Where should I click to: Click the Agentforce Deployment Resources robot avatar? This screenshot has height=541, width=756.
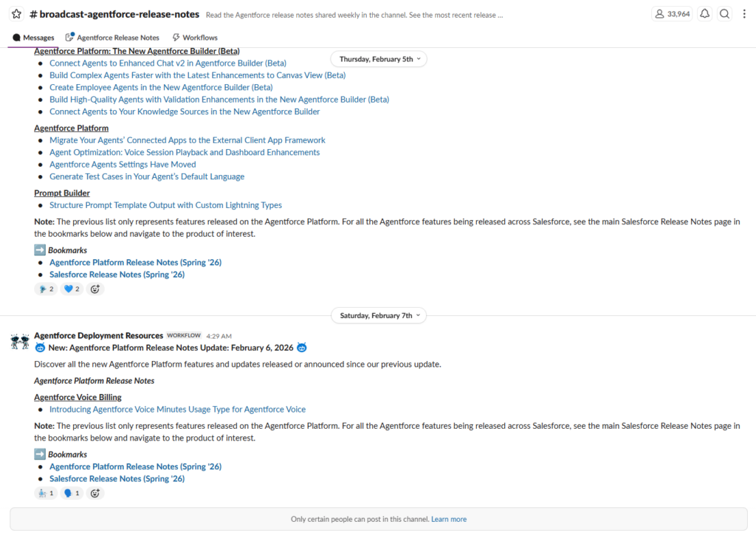[x=20, y=341]
